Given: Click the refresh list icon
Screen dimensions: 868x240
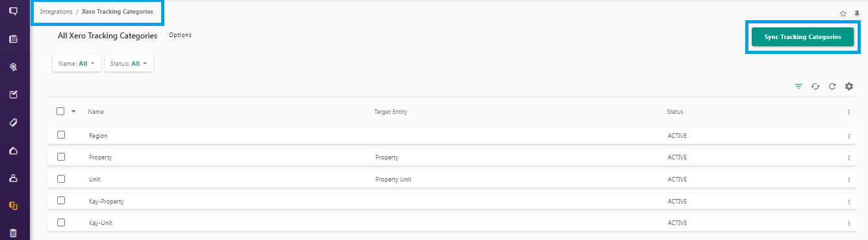Looking at the screenshot, I should pos(832,87).
